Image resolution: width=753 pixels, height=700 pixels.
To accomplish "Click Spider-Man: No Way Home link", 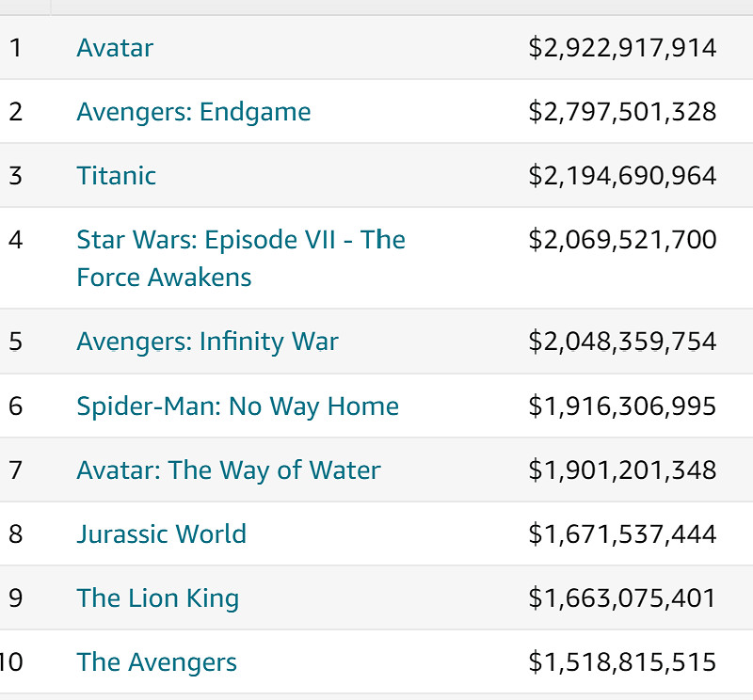I will [237, 406].
